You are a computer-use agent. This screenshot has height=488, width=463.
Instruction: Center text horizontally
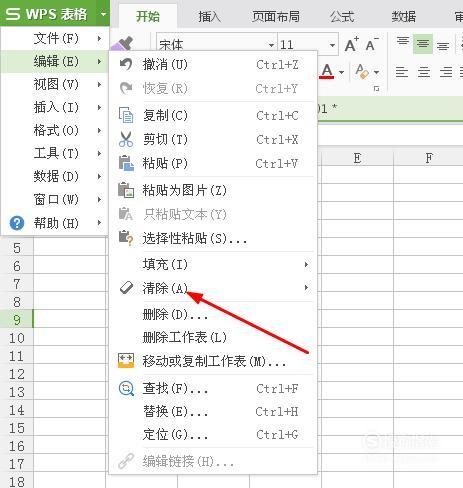424,72
